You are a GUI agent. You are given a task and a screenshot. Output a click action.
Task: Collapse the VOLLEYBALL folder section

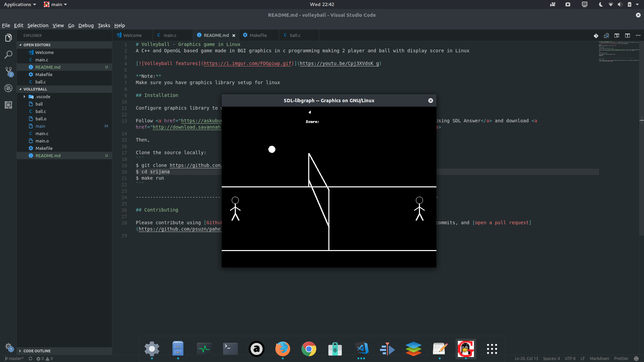64,89
